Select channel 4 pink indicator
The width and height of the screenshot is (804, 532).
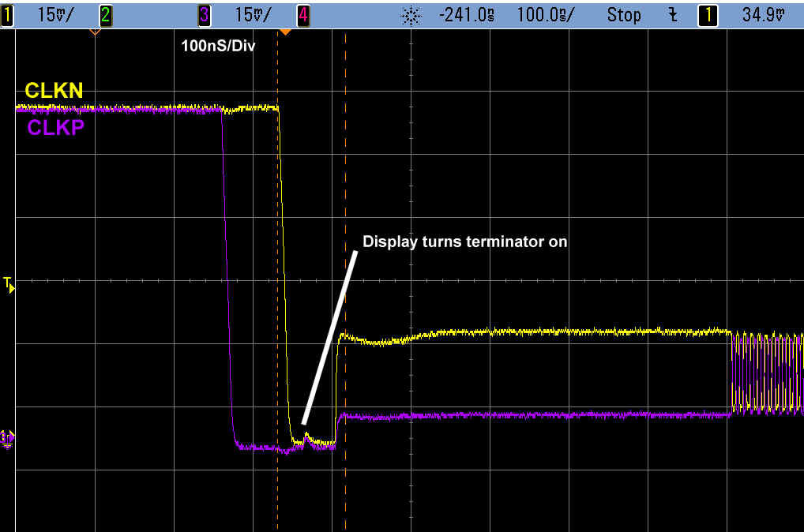click(302, 13)
